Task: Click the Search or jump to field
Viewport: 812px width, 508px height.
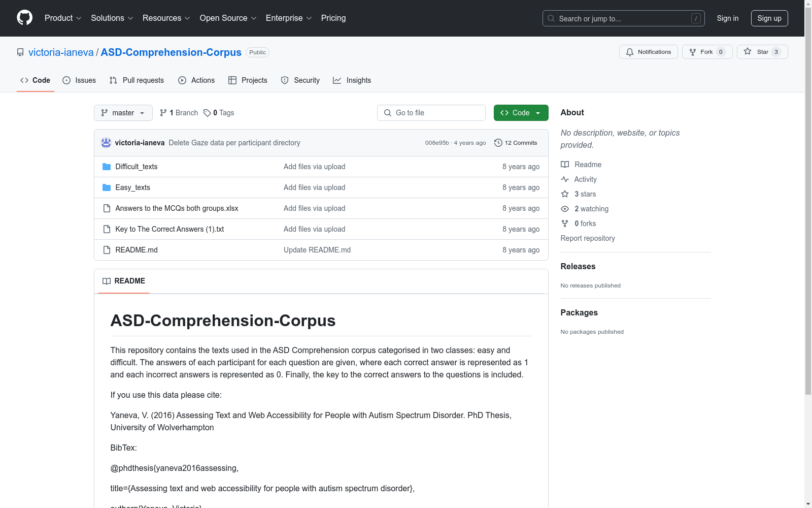Action: [624, 18]
